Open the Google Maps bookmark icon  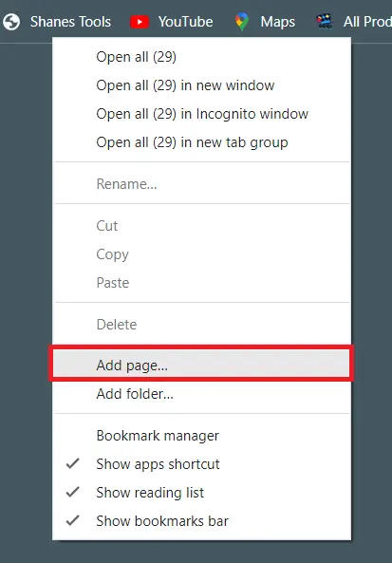(x=242, y=22)
